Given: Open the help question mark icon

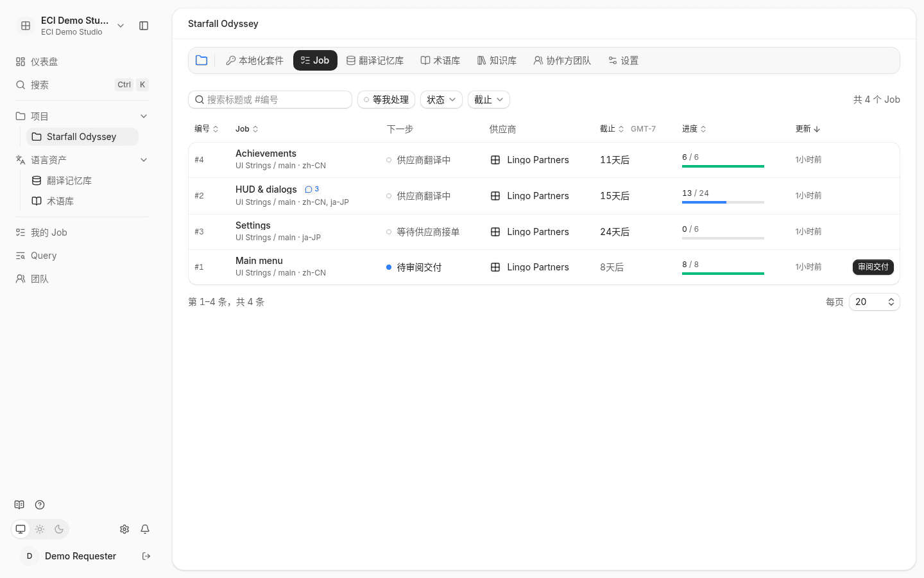Looking at the screenshot, I should [x=40, y=505].
